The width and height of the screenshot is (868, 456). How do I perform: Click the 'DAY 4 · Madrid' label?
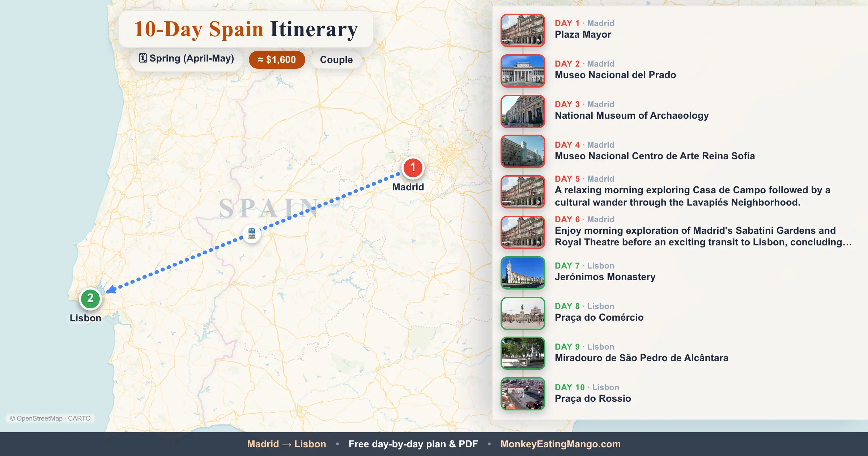point(584,145)
